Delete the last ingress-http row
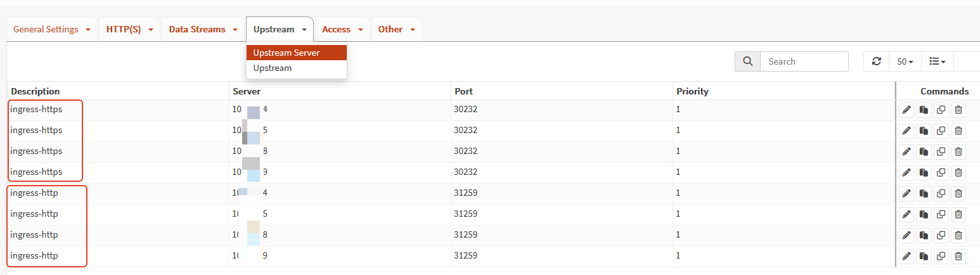This screenshot has width=980, height=275. click(958, 257)
